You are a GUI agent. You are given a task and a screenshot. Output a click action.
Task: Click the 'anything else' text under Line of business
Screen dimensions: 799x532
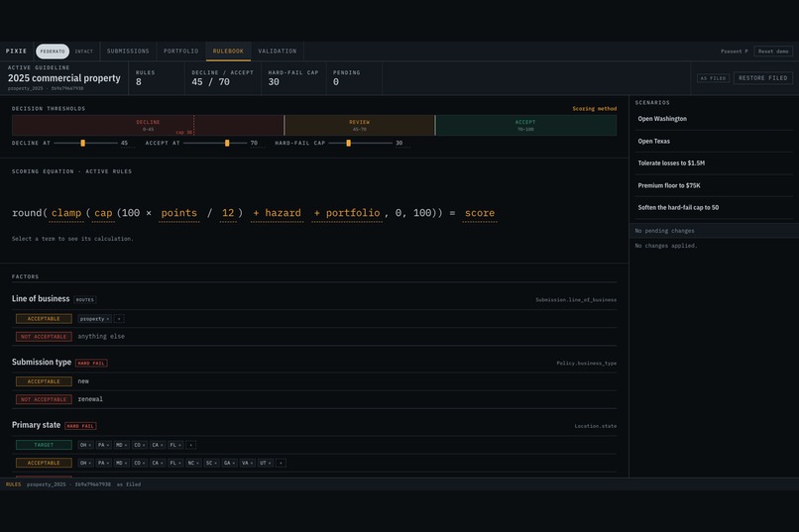pyautogui.click(x=101, y=337)
